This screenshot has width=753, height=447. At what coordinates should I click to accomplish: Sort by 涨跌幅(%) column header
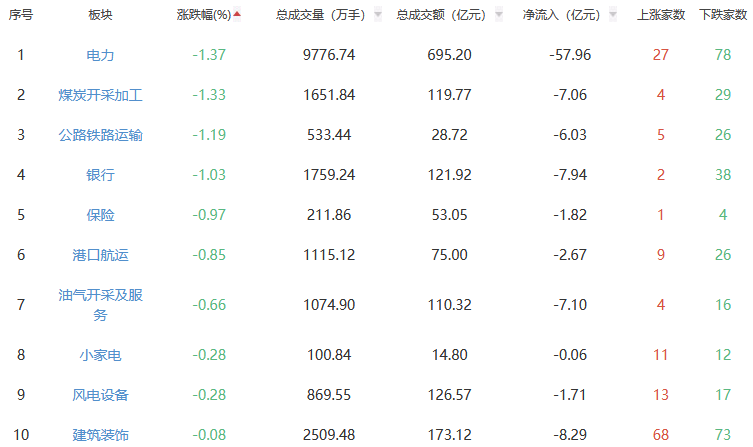(203, 15)
